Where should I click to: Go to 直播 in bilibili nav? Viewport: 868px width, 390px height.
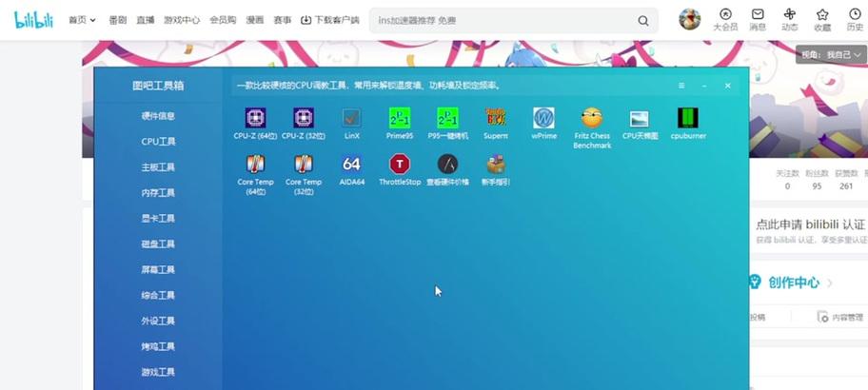145,20
